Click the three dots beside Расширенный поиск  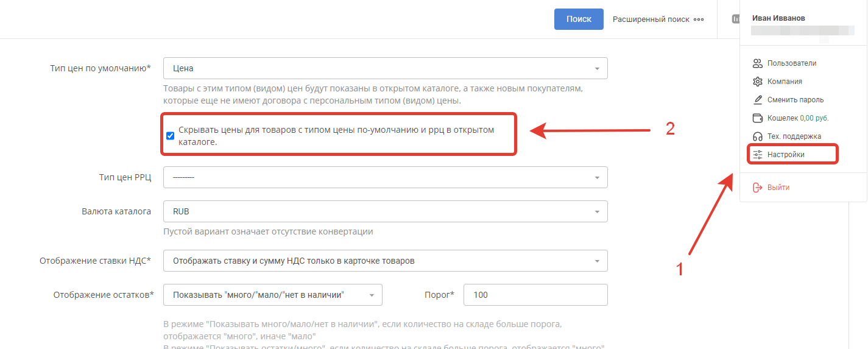pos(698,19)
